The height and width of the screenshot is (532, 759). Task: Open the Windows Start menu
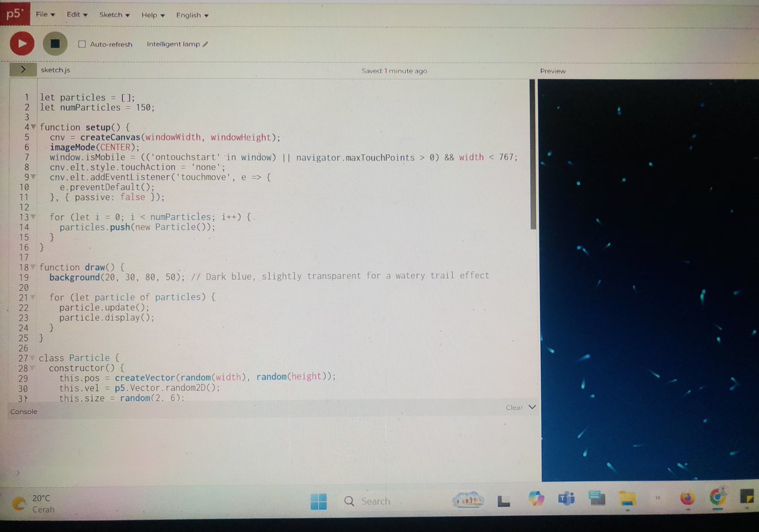tap(318, 502)
